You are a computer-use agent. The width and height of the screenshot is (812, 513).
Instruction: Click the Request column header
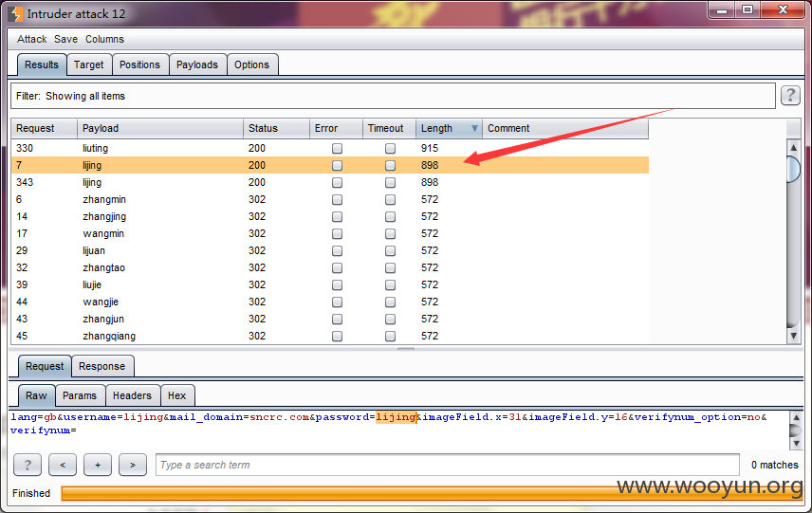point(44,128)
